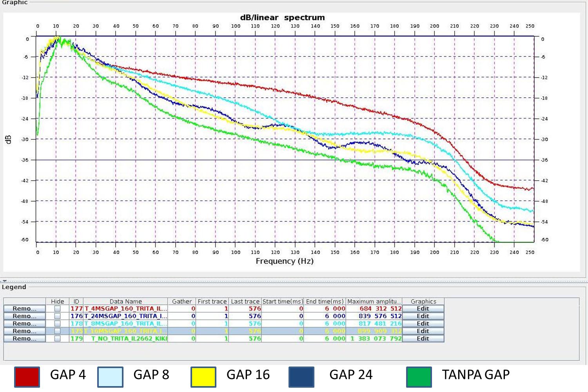Edit graphics for T_16MSGAP_160_TRITA row
Screen dimensions: 588x392
[x=423, y=331]
